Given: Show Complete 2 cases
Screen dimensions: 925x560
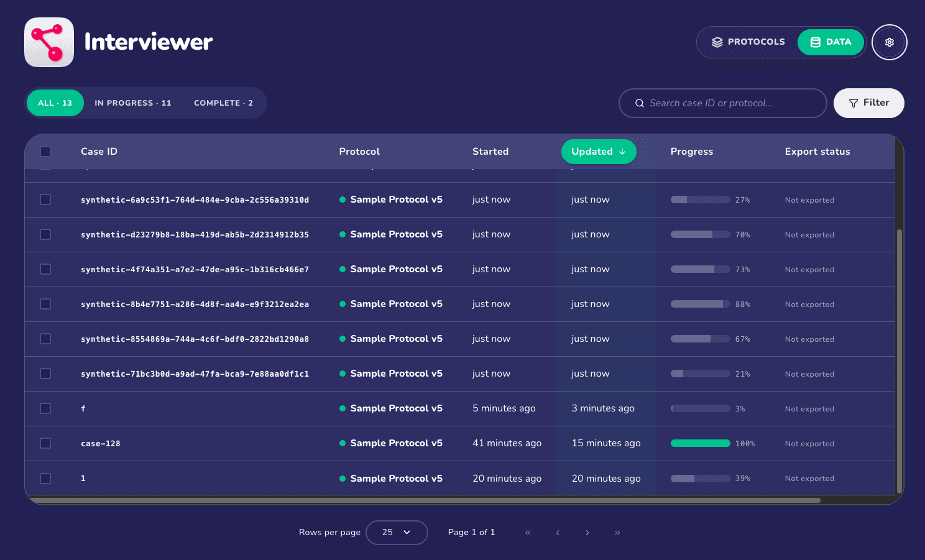Looking at the screenshot, I should pos(224,103).
